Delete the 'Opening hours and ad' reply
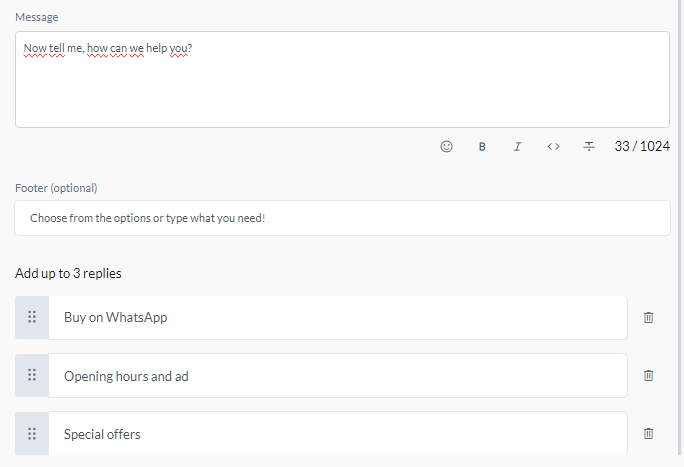This screenshot has width=684, height=467. pos(648,375)
